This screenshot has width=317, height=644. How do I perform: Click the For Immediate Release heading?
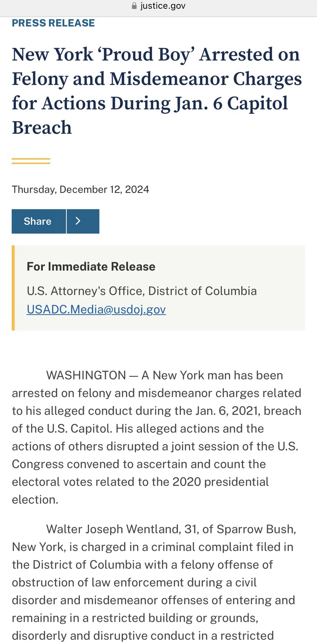[91, 266]
